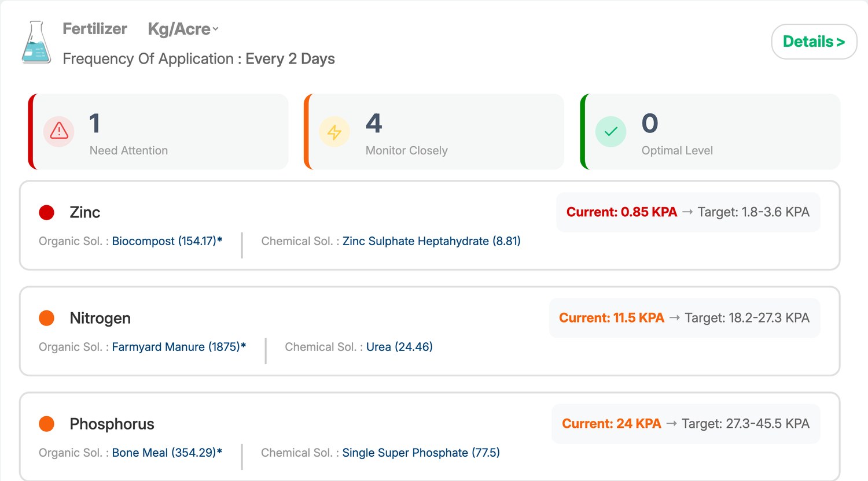Open the Details view
The width and height of the screenshot is (868, 481).
[814, 42]
